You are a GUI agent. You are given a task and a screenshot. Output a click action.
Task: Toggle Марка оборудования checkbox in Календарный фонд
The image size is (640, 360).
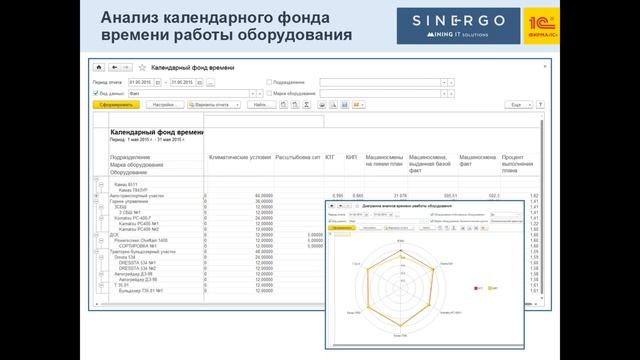(x=269, y=93)
